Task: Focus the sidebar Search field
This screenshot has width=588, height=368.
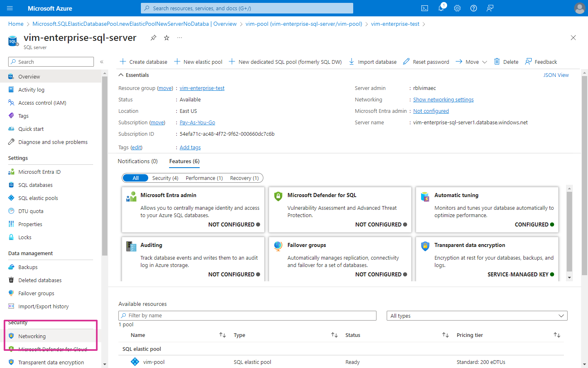Action: 51,62
